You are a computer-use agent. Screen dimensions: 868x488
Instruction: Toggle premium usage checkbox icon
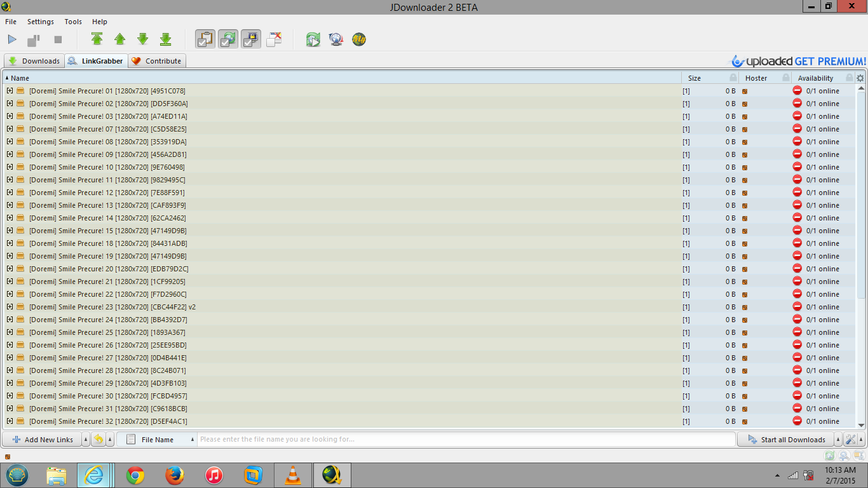[250, 39]
